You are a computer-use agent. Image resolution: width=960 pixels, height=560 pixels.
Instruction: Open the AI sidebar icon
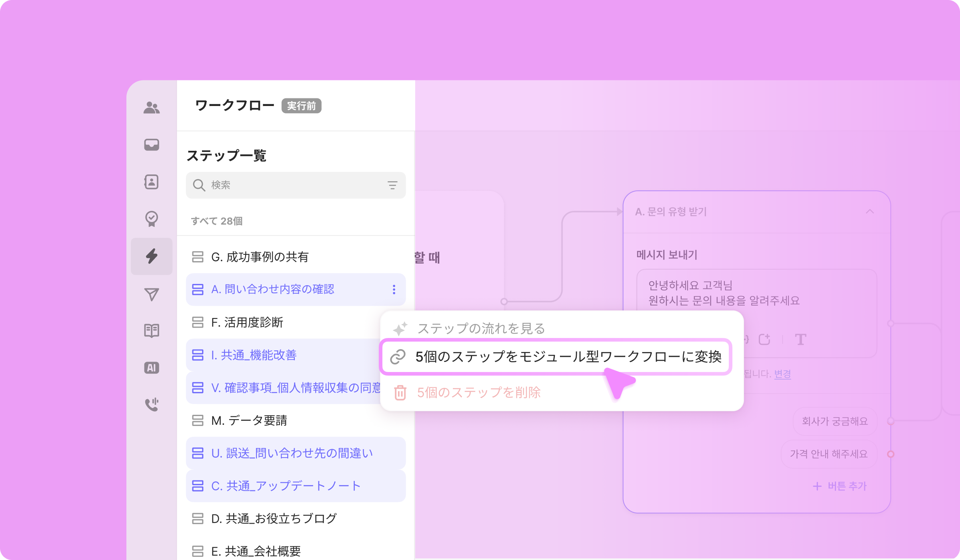pos(152,368)
